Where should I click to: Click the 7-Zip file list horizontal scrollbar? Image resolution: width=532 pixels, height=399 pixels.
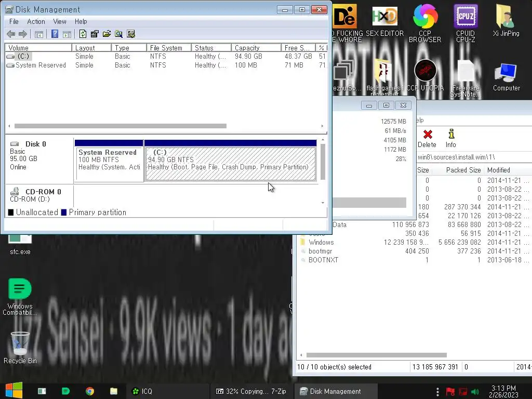click(377, 355)
